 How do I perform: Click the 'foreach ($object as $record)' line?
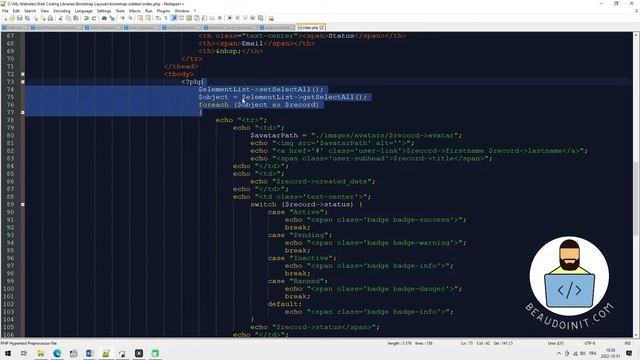point(258,105)
